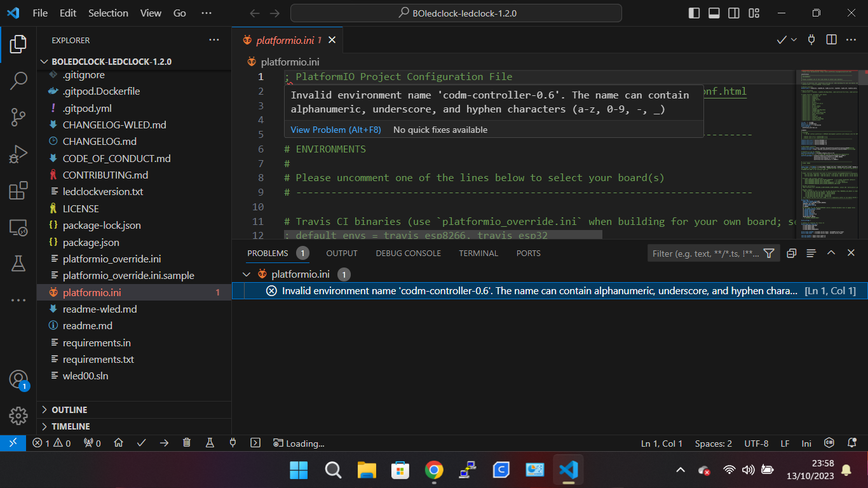Open the Serial Monitor plug icon in status bar
This screenshot has height=488, width=868.
click(233, 443)
